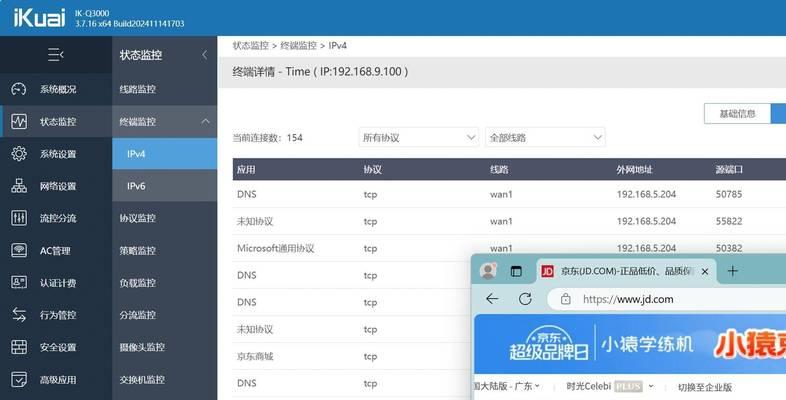
Task: Open 安全设置 firewall icon
Action: 19,347
